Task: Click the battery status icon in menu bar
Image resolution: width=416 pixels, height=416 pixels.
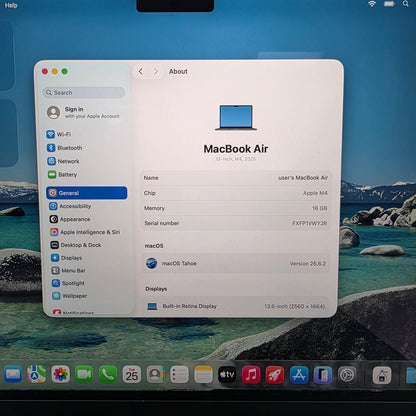Action: click(389, 4)
